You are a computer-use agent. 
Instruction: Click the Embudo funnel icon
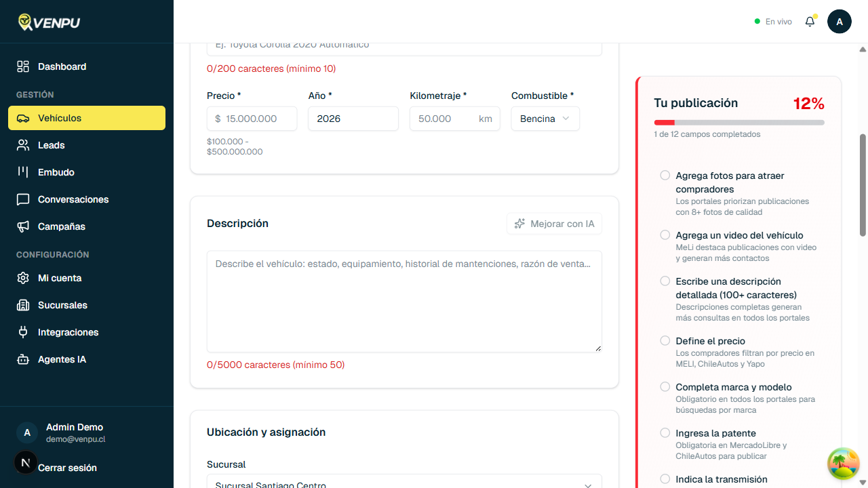[23, 172]
